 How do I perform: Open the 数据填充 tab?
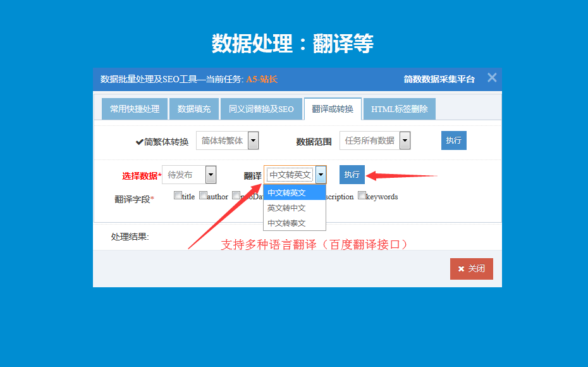coord(194,109)
